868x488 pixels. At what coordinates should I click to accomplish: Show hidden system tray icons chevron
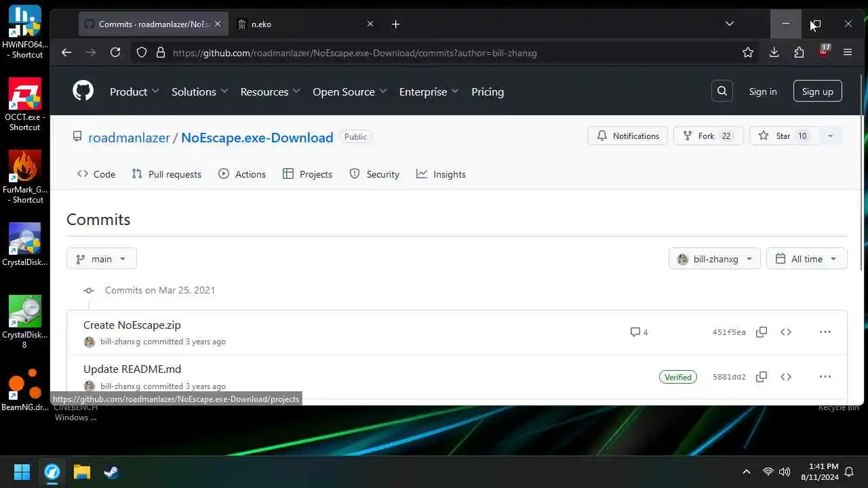[x=747, y=472]
